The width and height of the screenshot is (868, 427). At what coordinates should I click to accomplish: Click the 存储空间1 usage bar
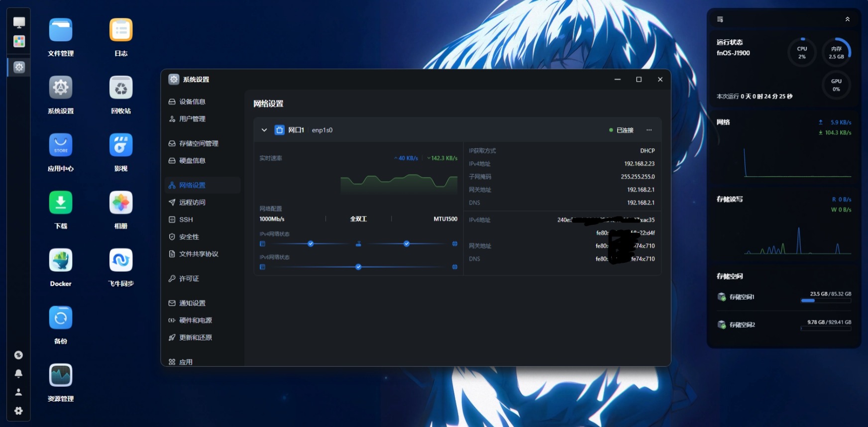826,301
